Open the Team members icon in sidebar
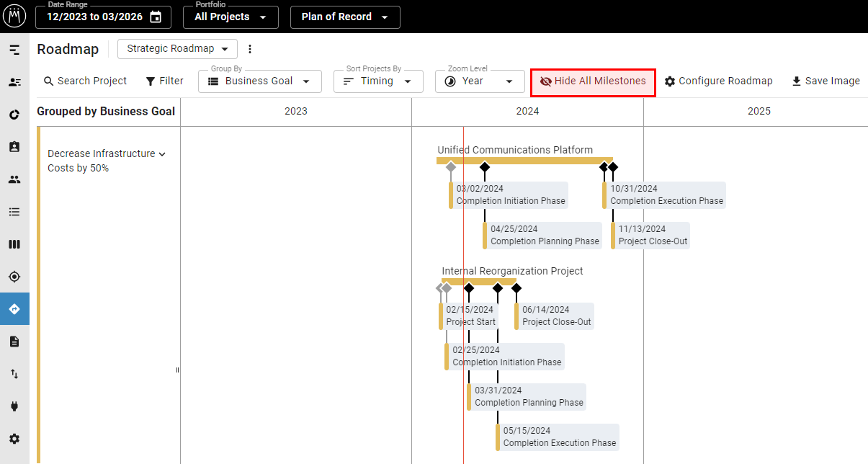Viewport: 868px width, 464px height. [x=14, y=179]
